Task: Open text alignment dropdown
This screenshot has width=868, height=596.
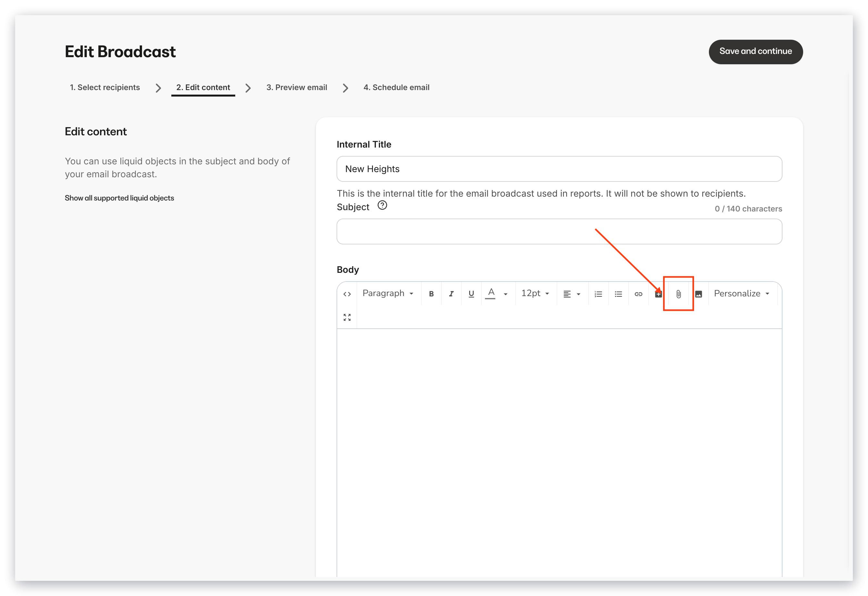Action: click(572, 294)
